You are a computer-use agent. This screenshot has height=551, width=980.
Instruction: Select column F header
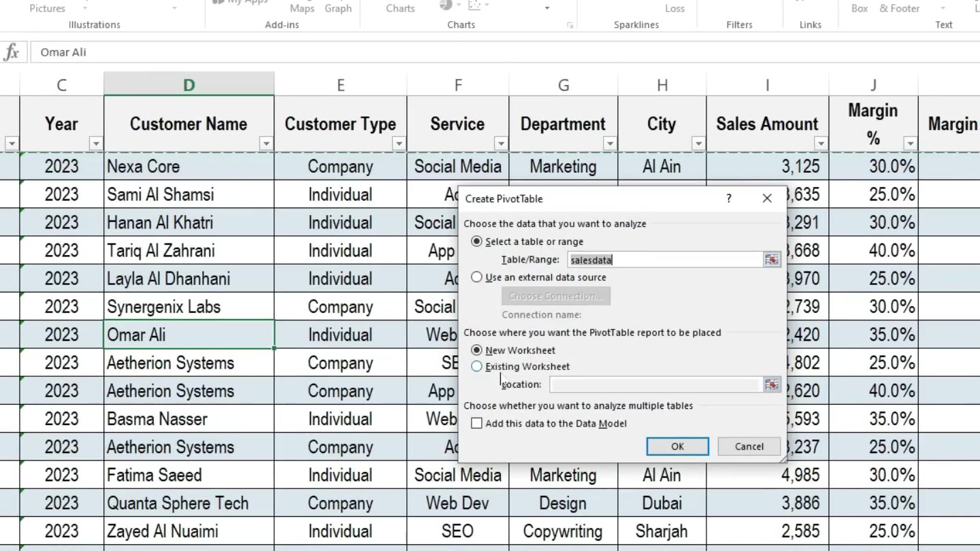pyautogui.click(x=458, y=84)
